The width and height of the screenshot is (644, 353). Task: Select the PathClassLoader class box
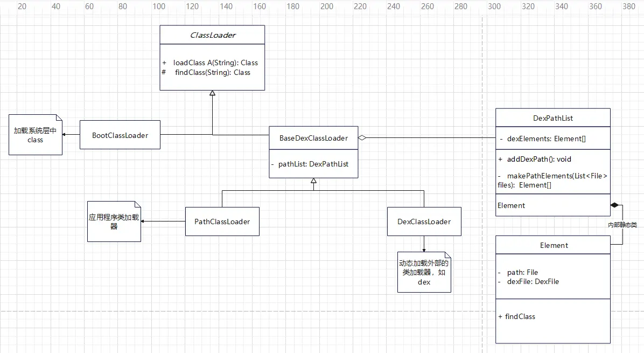(222, 222)
